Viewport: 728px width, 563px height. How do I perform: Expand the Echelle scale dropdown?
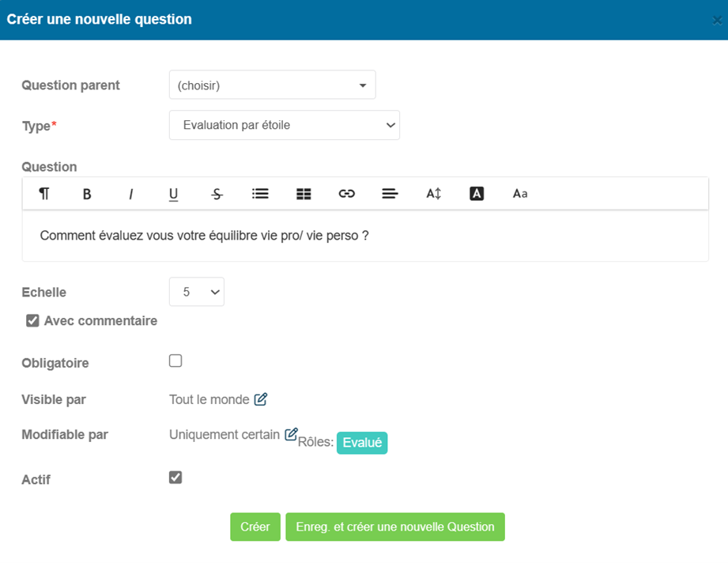[196, 292]
